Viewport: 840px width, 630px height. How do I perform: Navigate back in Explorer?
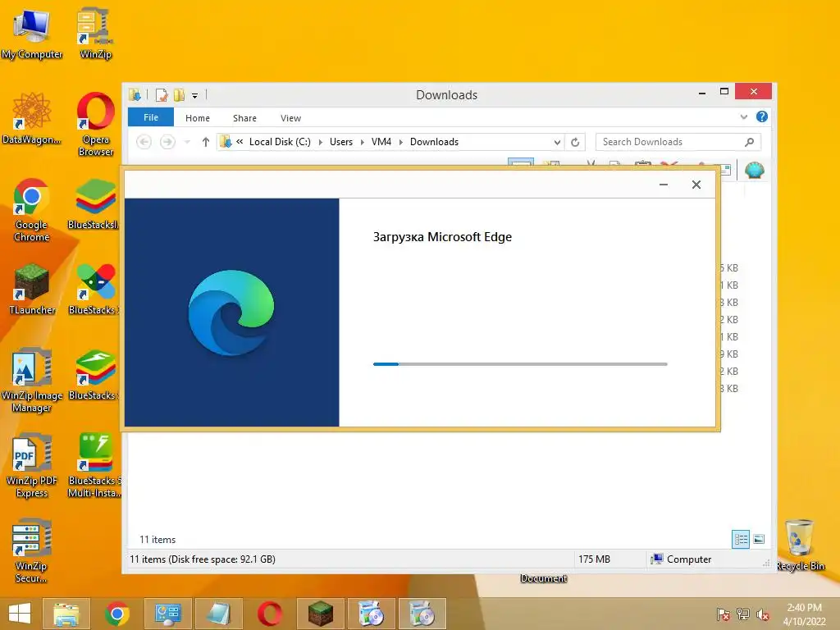(x=144, y=142)
